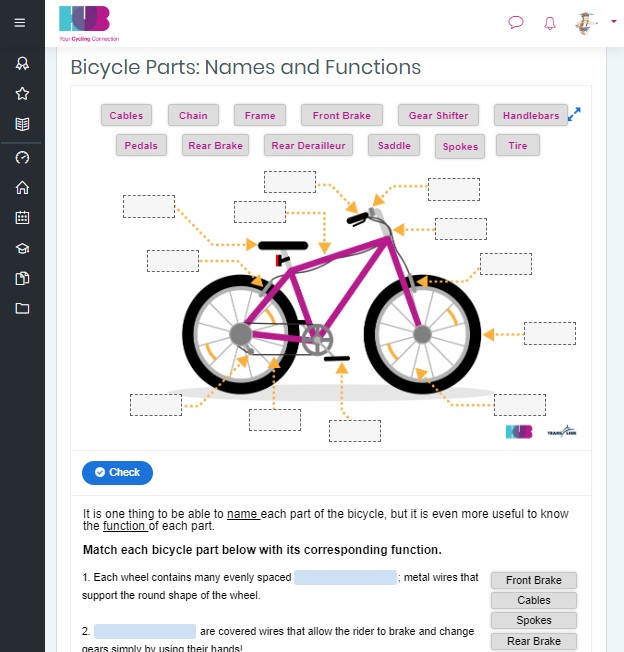
Task: Click the graduation cap sidebar icon
Action: (22, 248)
